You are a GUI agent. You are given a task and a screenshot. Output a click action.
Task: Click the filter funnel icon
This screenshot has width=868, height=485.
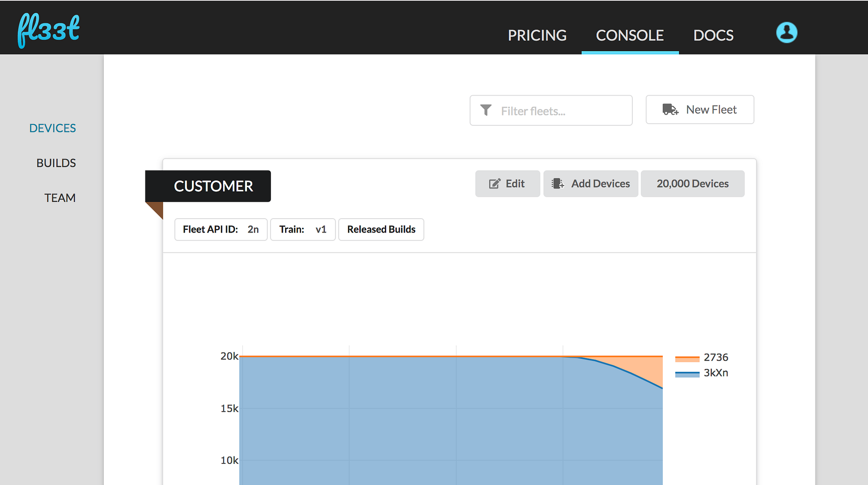pos(486,110)
